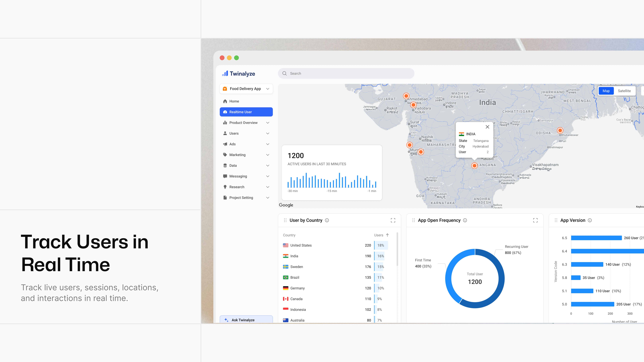Click the info icon beside App Version
The height and width of the screenshot is (362, 644).
coord(590,220)
